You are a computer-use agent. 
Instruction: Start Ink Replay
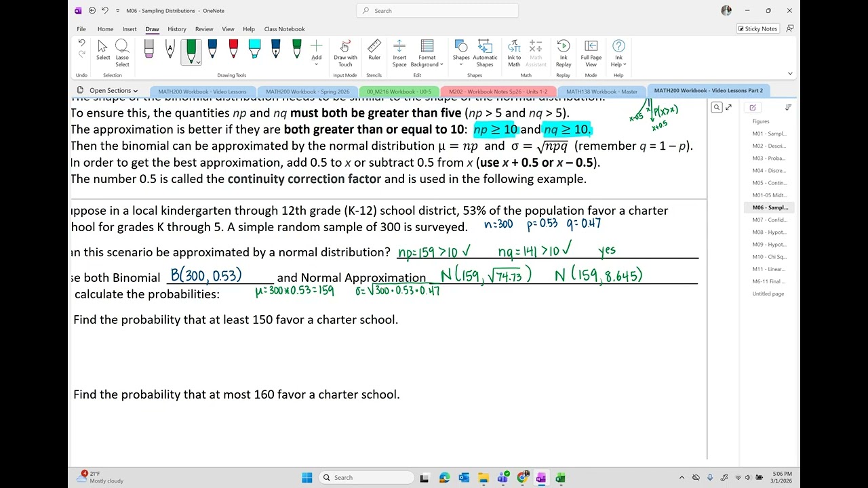(564, 53)
